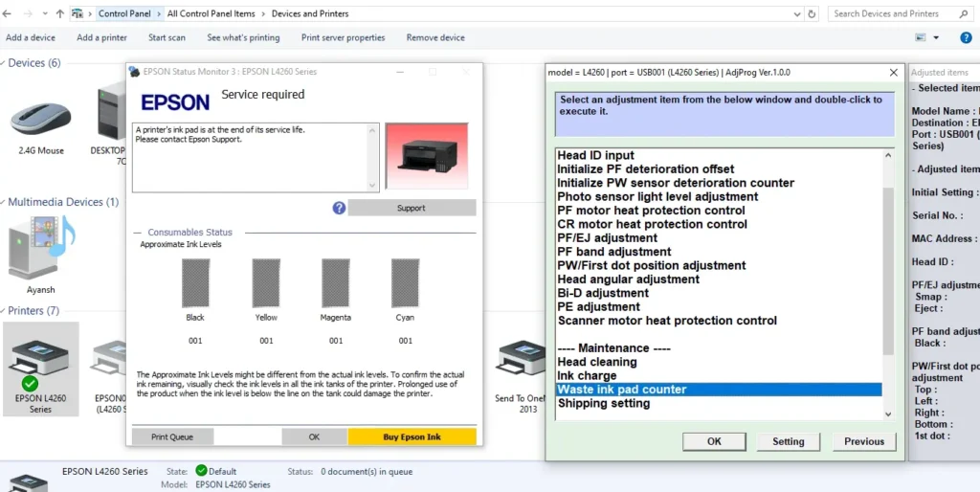Click the help icon beside Support
Screen dimensions: 980x492
click(x=339, y=208)
